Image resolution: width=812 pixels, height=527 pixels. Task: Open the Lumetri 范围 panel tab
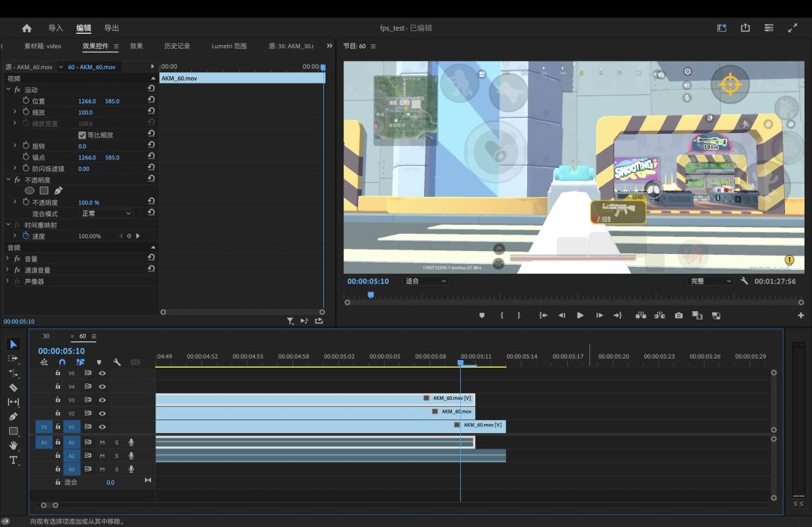229,46
